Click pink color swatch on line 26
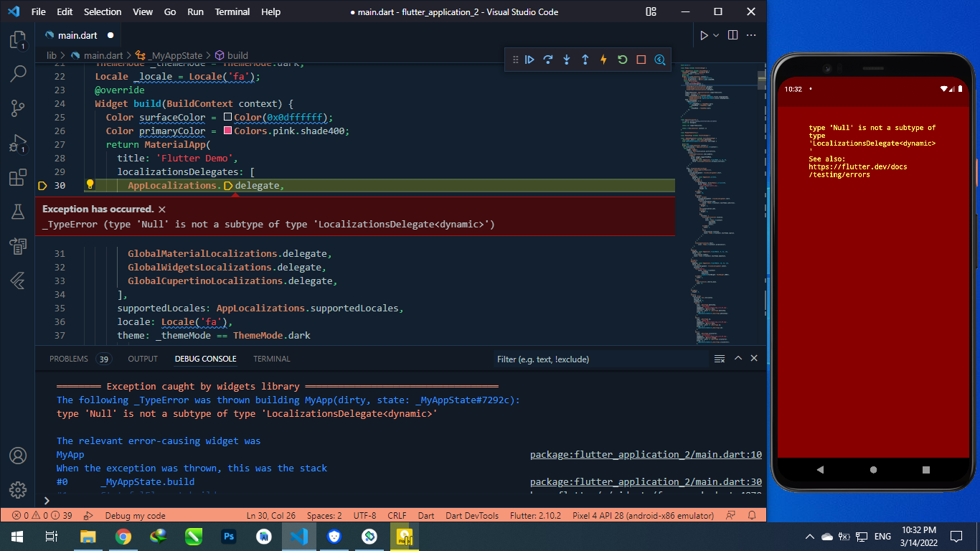The height and width of the screenshot is (551, 980). (228, 131)
